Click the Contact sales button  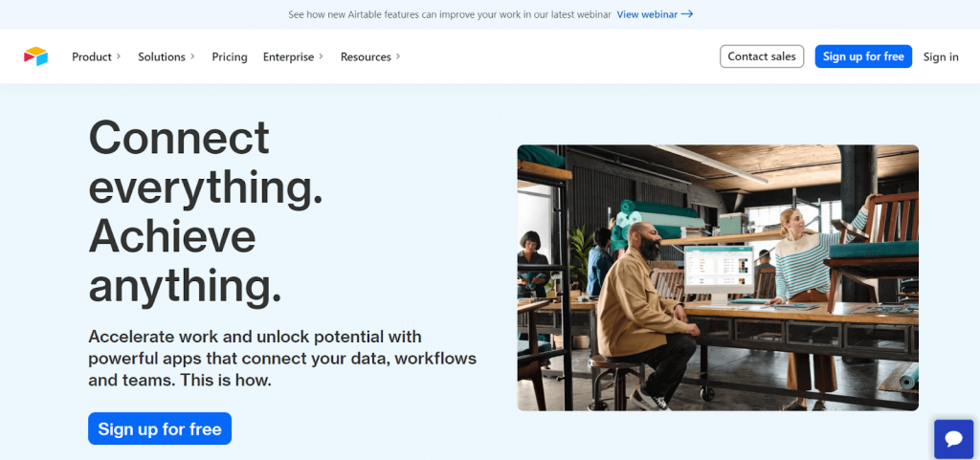pos(762,56)
